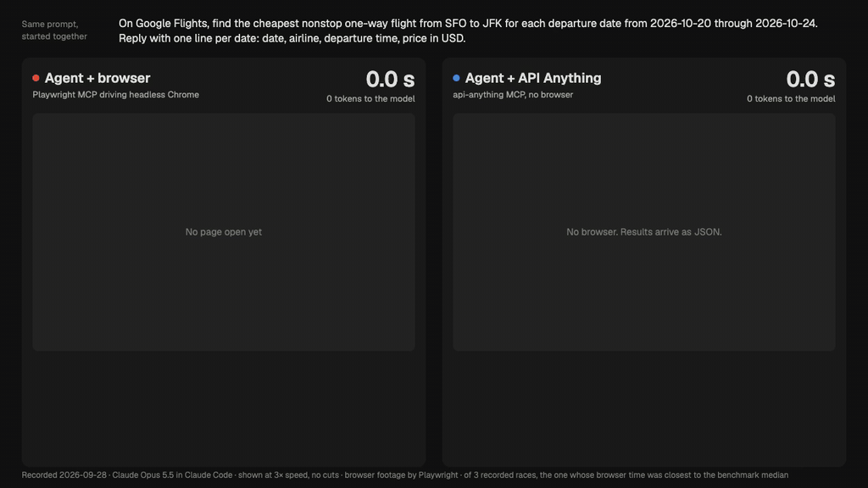
Task: Click the 'Same prompt, started together' label
Action: (x=54, y=30)
